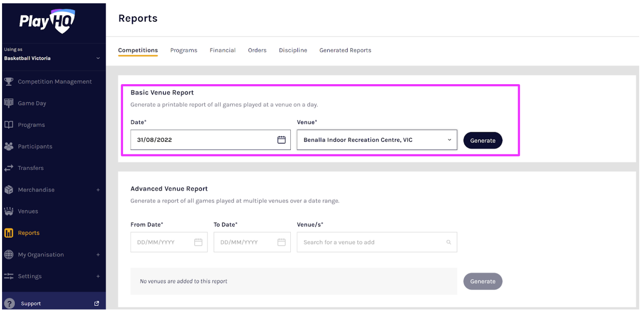644x312 pixels.
Task: Expand the My Organisation submenu
Action: point(98,255)
